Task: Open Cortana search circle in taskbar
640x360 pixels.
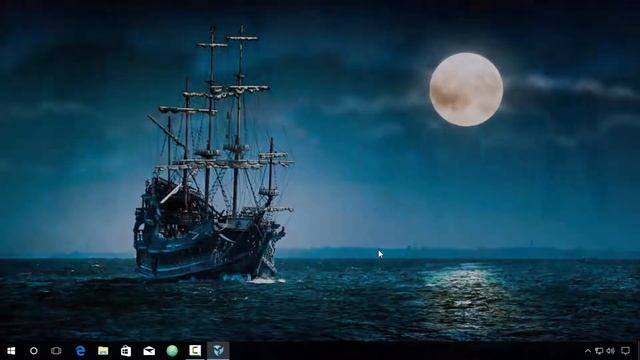Action: [33, 351]
